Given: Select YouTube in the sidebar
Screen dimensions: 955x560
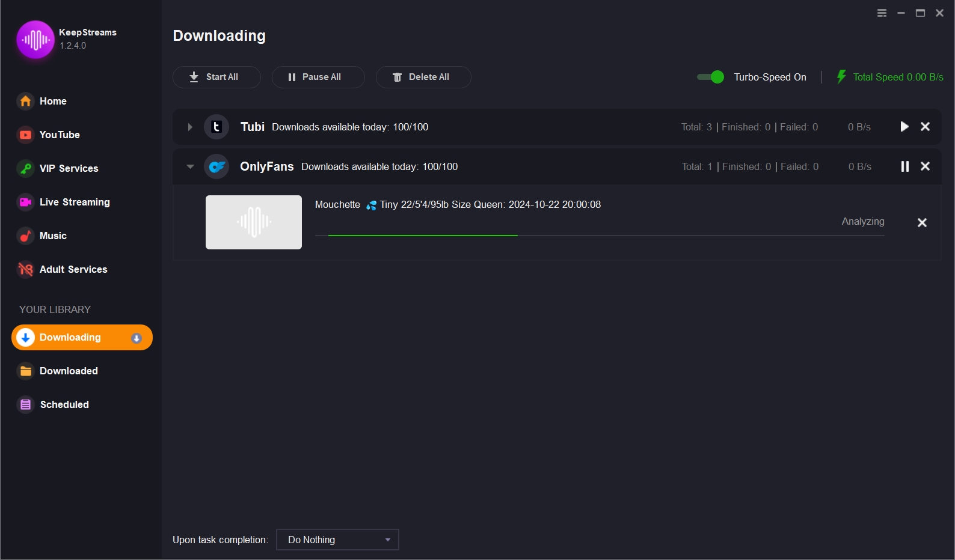Looking at the screenshot, I should [x=60, y=135].
